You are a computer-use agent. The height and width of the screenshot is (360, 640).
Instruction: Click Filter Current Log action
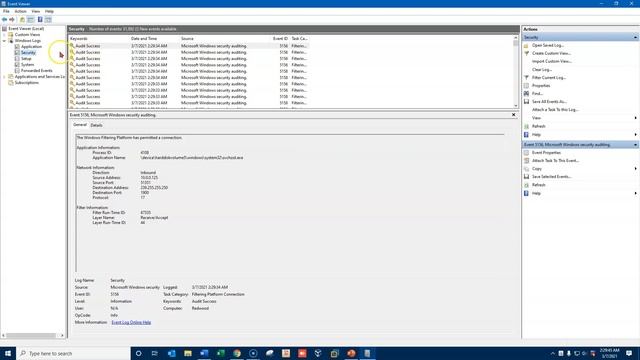point(549,78)
